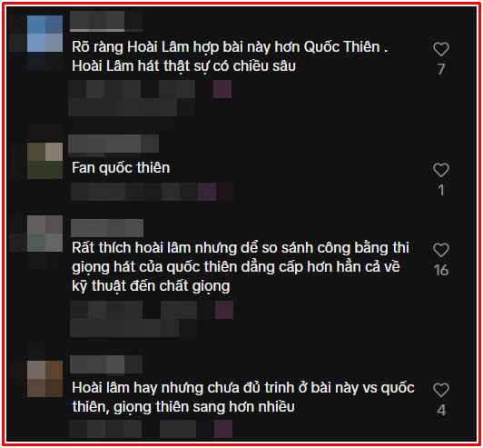The height and width of the screenshot is (448, 483).
Task: Like the comment starting "Rõ ràng Hoài Lâm"
Action: 441,49
